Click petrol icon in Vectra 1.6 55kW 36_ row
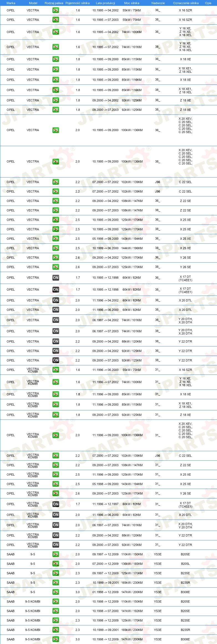Screen dimensions: 217x644 [56, 10]
